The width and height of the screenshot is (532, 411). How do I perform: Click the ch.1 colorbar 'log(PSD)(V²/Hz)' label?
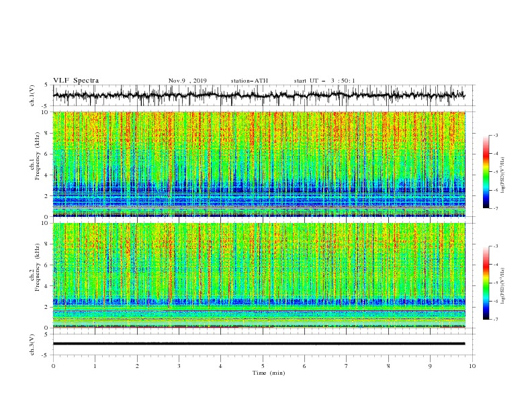[502, 175]
